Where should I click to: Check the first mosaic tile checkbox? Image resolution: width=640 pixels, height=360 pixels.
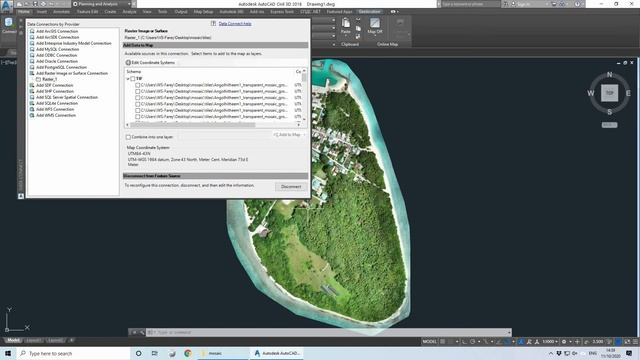[x=138, y=85]
